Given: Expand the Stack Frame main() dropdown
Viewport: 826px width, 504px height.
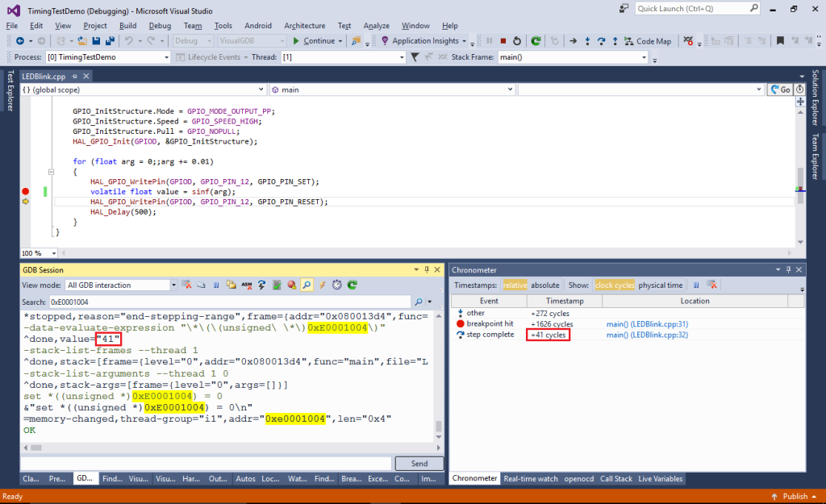Looking at the screenshot, I should [x=643, y=57].
